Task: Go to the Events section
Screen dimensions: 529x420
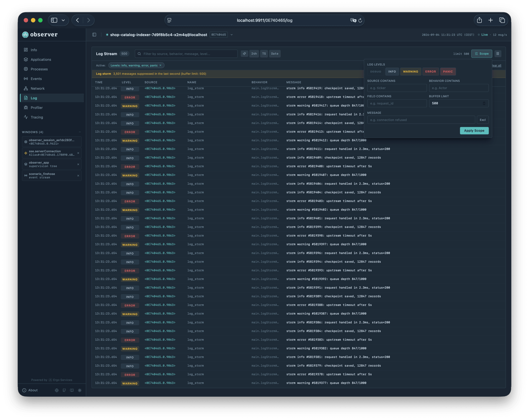Action: click(52, 79)
